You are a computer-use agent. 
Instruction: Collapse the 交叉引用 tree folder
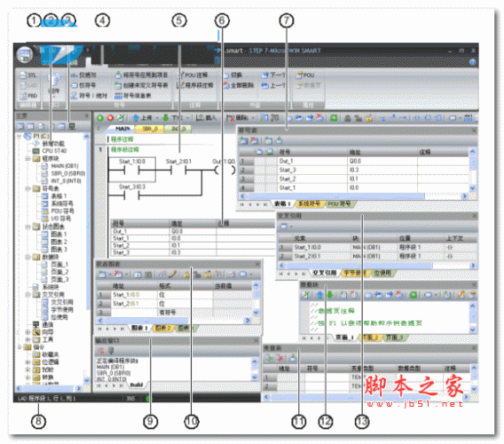[28, 295]
